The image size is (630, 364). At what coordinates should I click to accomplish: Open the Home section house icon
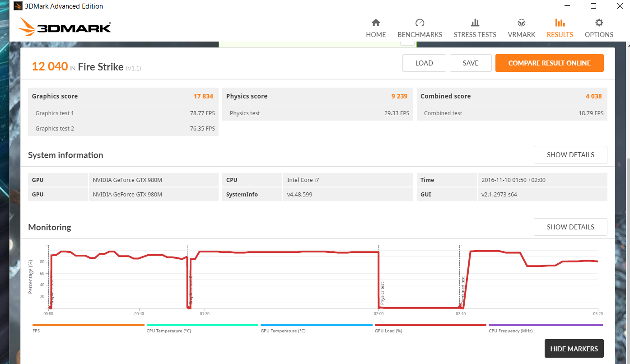[x=376, y=23]
